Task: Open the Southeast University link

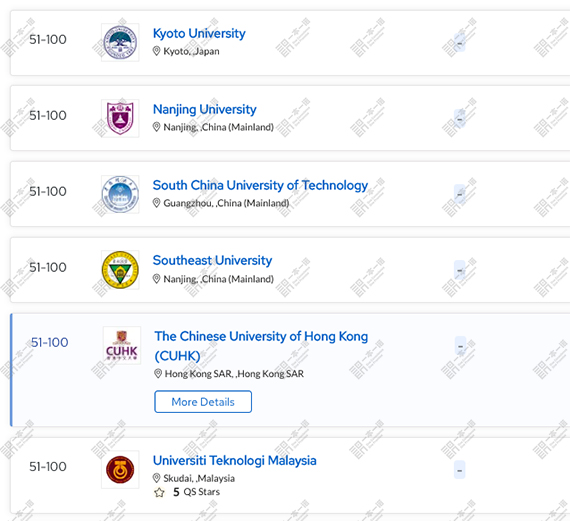Action: (x=212, y=260)
